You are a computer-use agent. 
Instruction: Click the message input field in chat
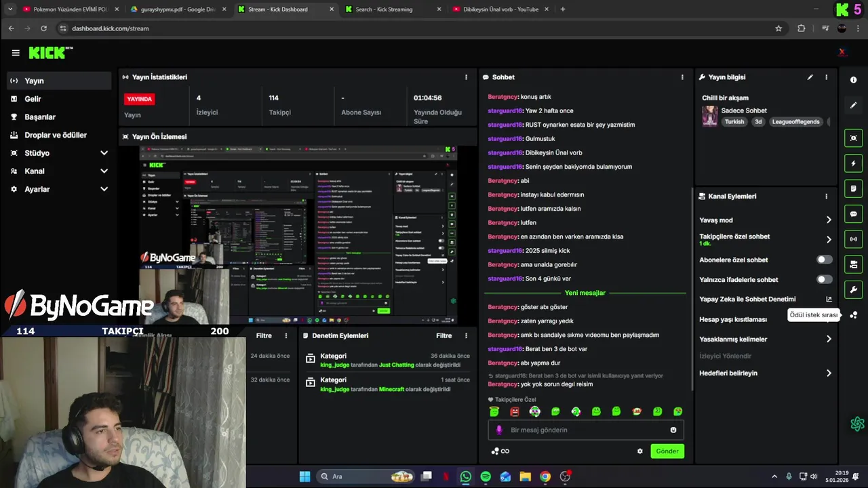(x=585, y=430)
